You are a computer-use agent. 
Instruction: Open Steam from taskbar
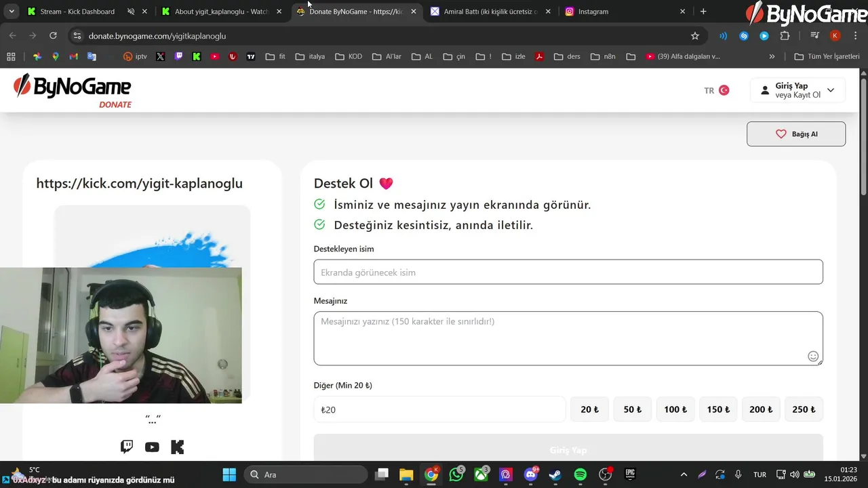555,474
